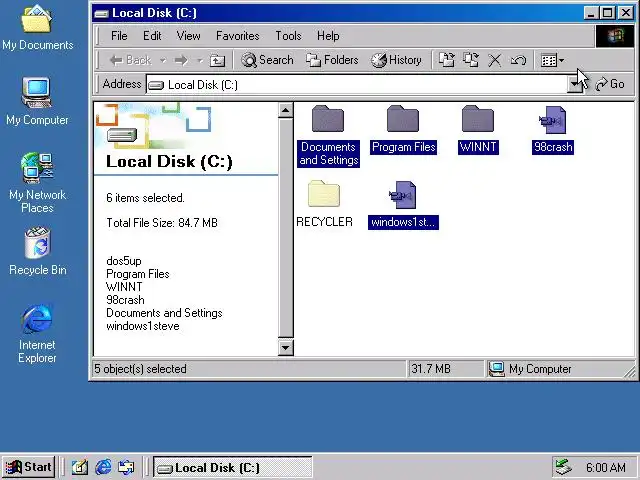Launch Internet Explorer from quick launch
The width and height of the screenshot is (640, 480).
[103, 467]
